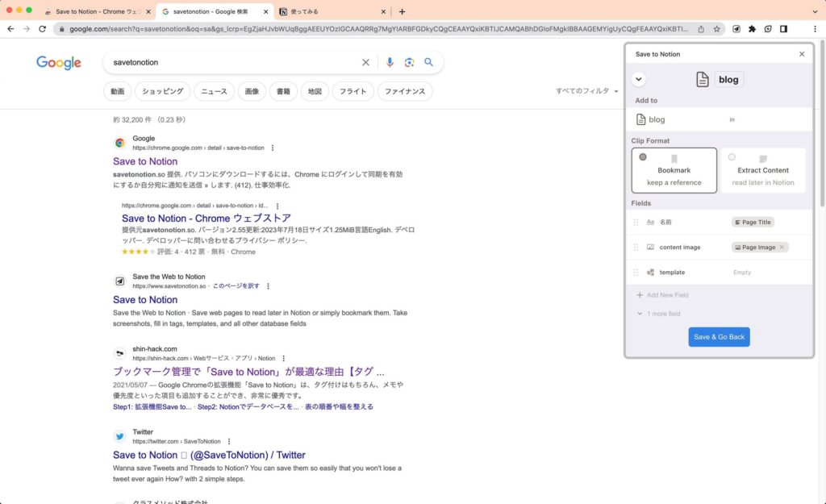The image size is (826, 504).
Task: Click the share icon in the address bar
Action: pos(701,29)
